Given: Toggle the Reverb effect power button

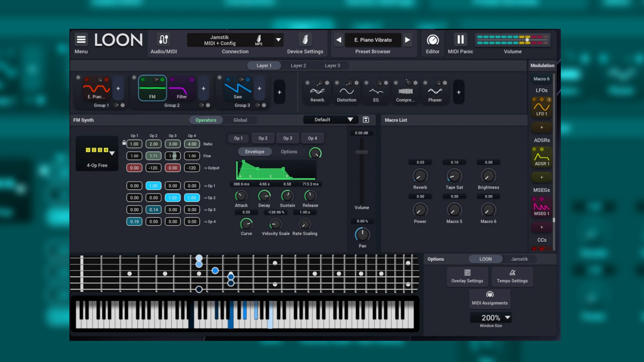Looking at the screenshot, I should click(327, 82).
